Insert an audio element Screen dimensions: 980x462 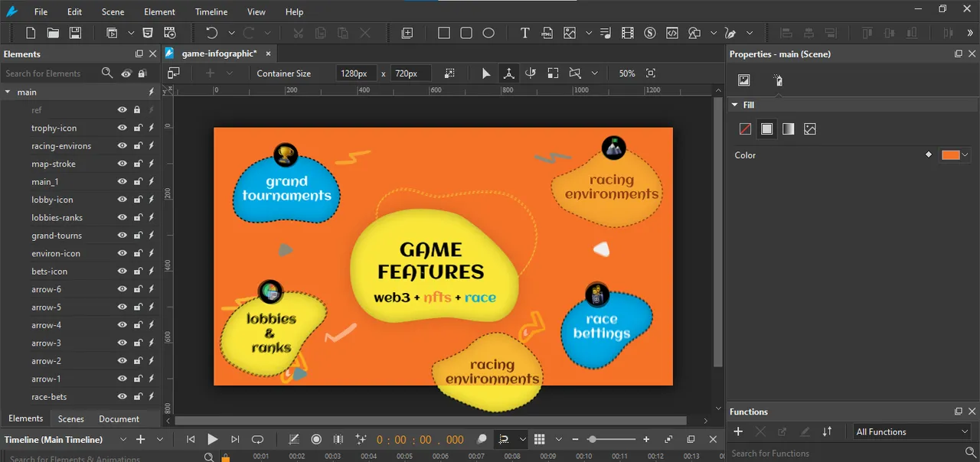coord(606,33)
